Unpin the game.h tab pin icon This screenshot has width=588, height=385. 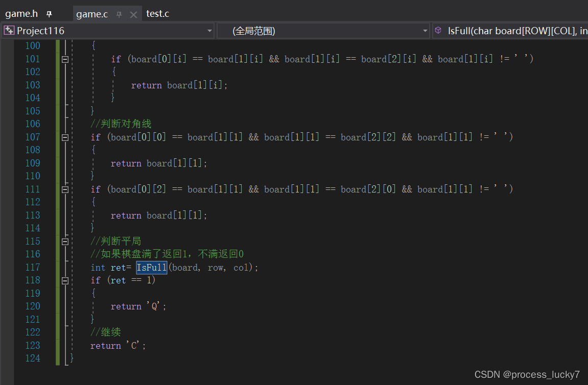[x=49, y=14]
